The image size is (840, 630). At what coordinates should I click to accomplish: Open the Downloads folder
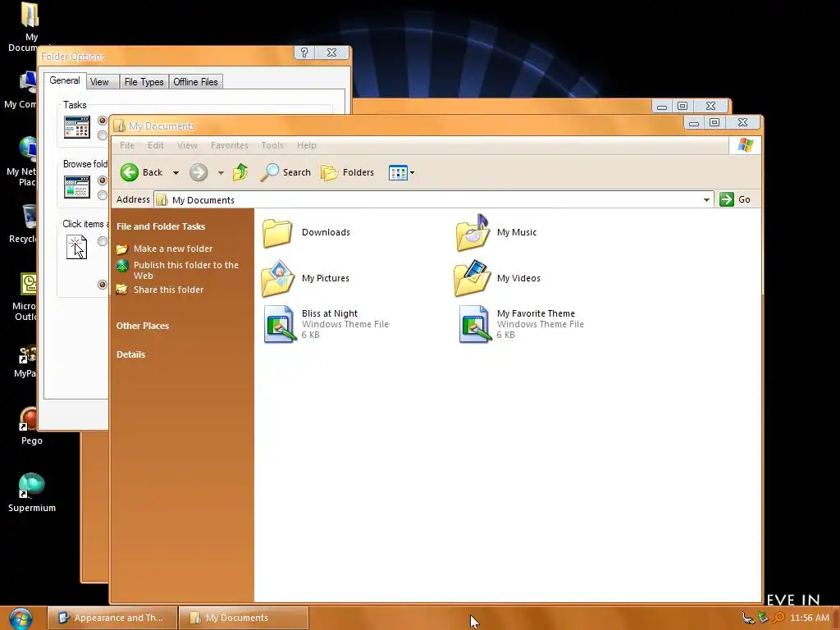point(306,232)
